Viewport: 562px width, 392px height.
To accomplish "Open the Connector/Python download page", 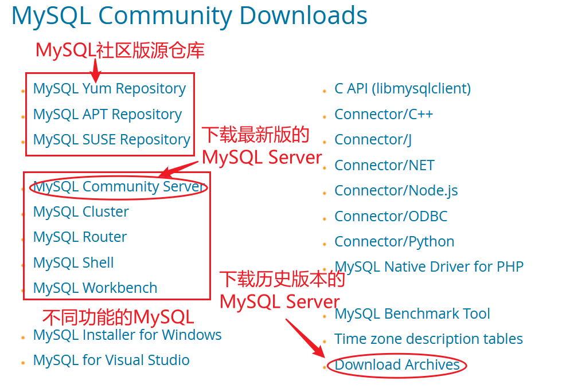I will click(394, 241).
